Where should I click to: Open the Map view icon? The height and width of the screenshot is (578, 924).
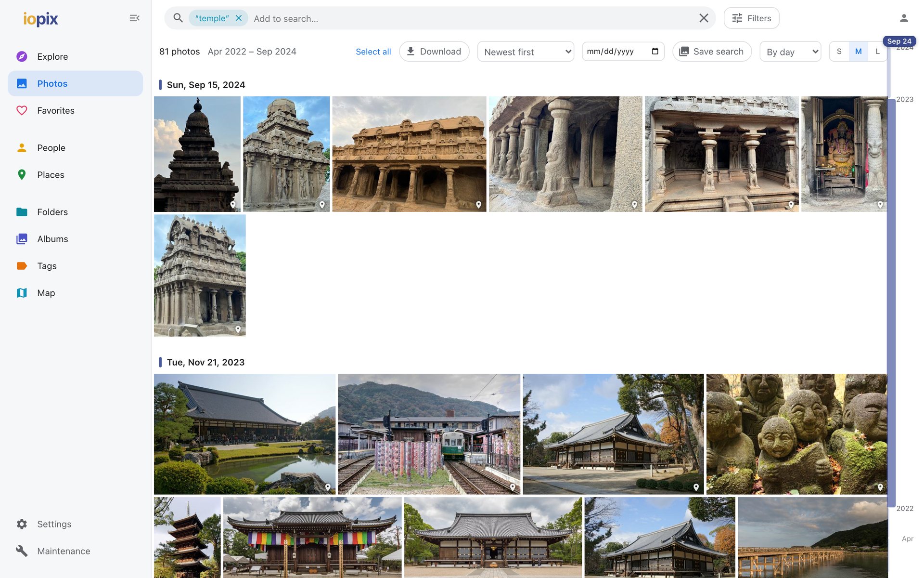[x=22, y=293]
